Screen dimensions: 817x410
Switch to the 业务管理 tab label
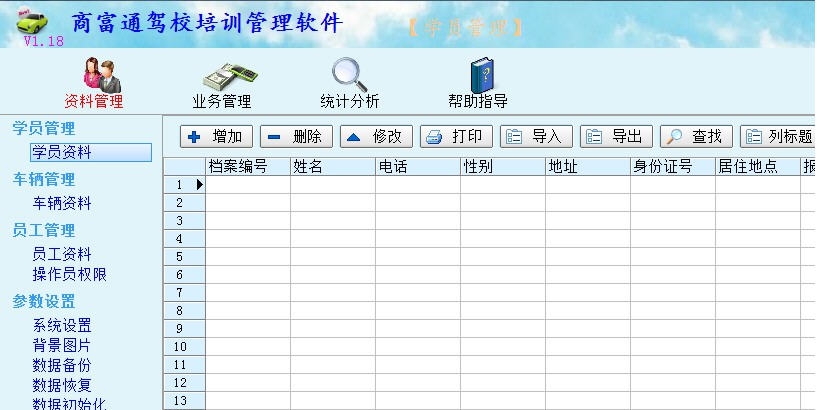pos(222,101)
